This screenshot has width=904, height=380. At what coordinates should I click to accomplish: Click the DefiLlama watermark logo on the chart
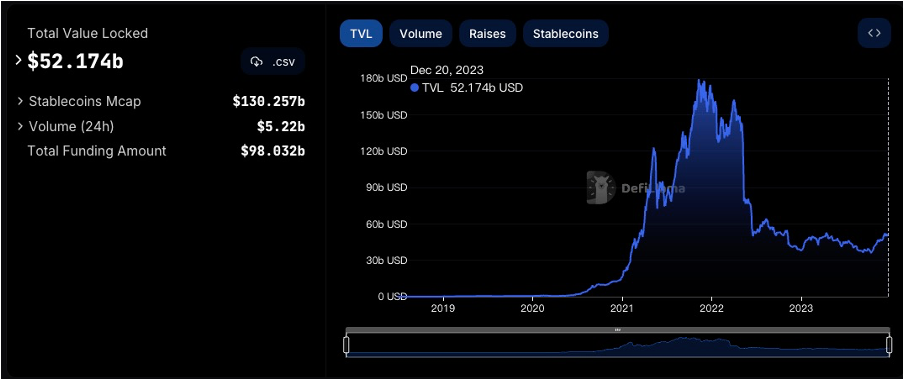click(x=600, y=187)
